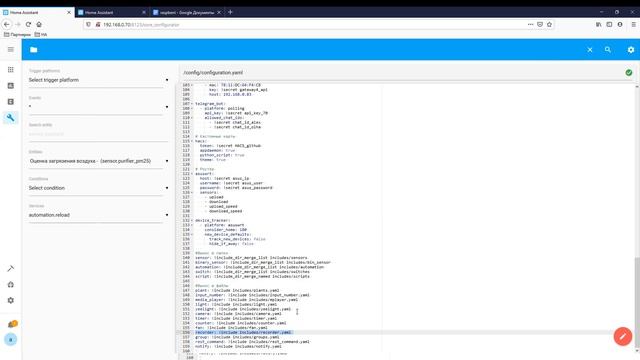Viewport: 640px width, 360px height.
Task: Go back with the browser back arrow
Action: tap(7, 24)
